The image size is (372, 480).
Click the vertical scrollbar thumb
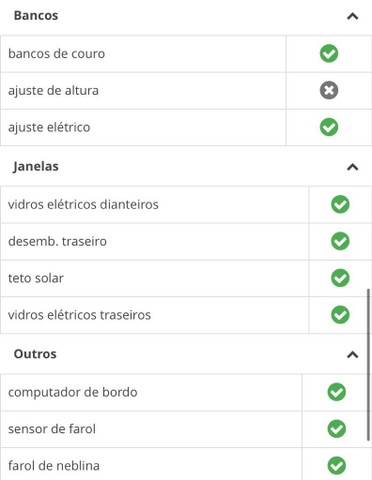(368, 365)
